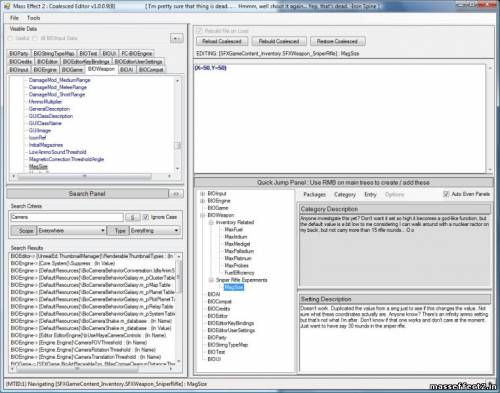The height and width of the screenshot is (393, 500).
Task: Click in the value editing text area
Action: 340,118
